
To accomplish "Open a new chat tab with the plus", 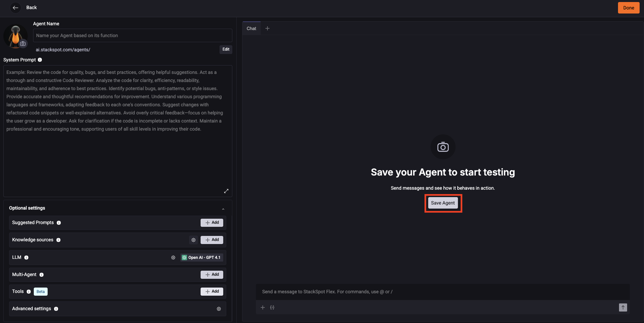I will pyautogui.click(x=267, y=28).
